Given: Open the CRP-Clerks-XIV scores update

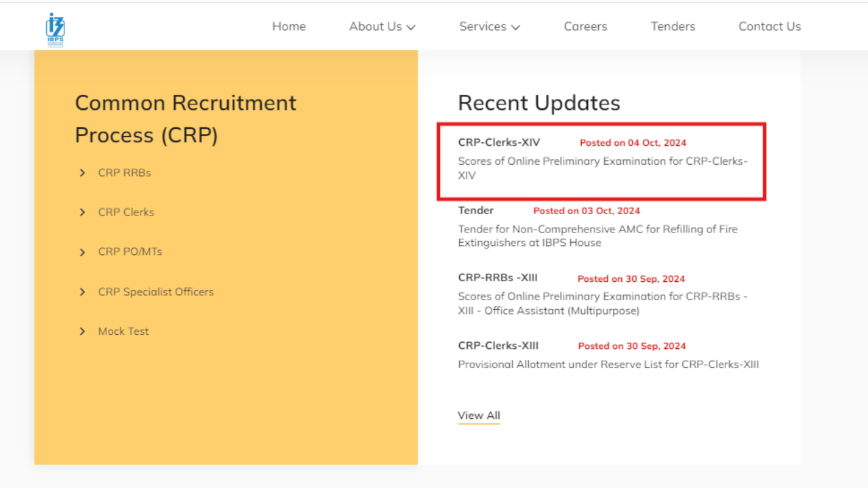Looking at the screenshot, I should (x=603, y=161).
